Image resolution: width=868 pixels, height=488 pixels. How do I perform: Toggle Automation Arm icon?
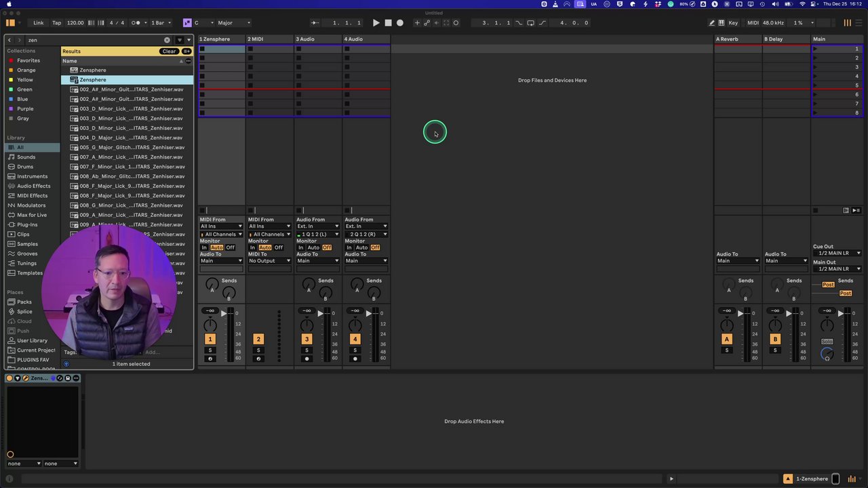click(427, 23)
